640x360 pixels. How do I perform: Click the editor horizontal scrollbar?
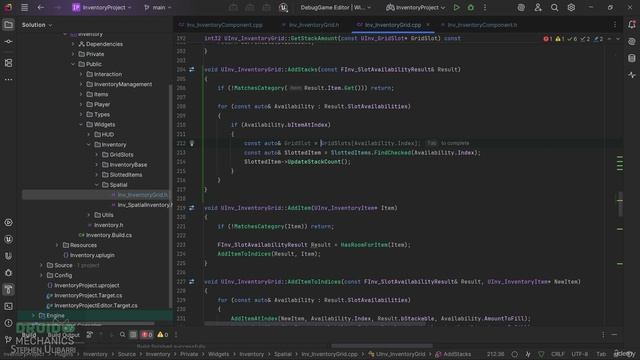314,324
